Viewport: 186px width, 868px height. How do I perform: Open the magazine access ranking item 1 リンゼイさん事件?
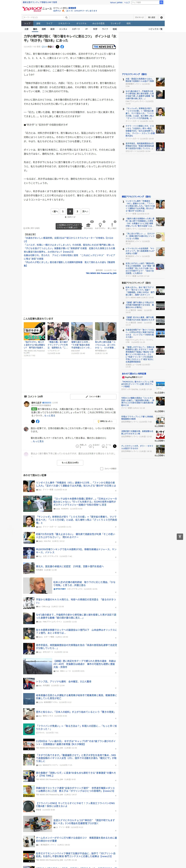[140, 206]
